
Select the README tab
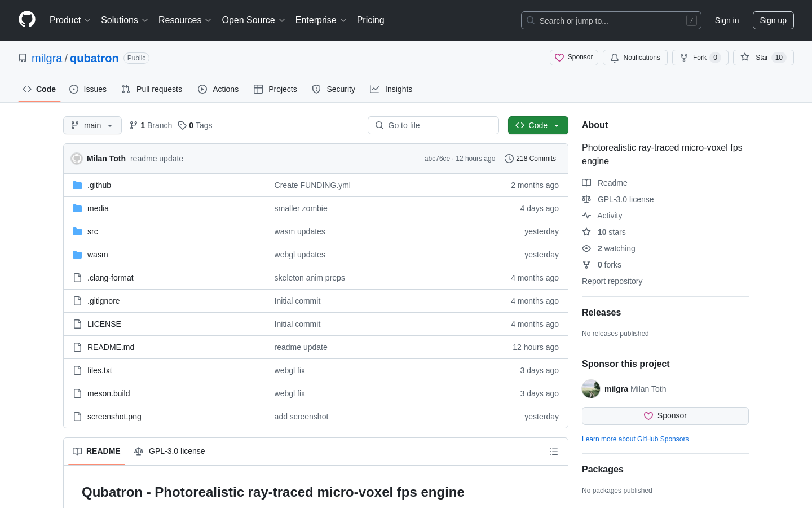pos(96,452)
